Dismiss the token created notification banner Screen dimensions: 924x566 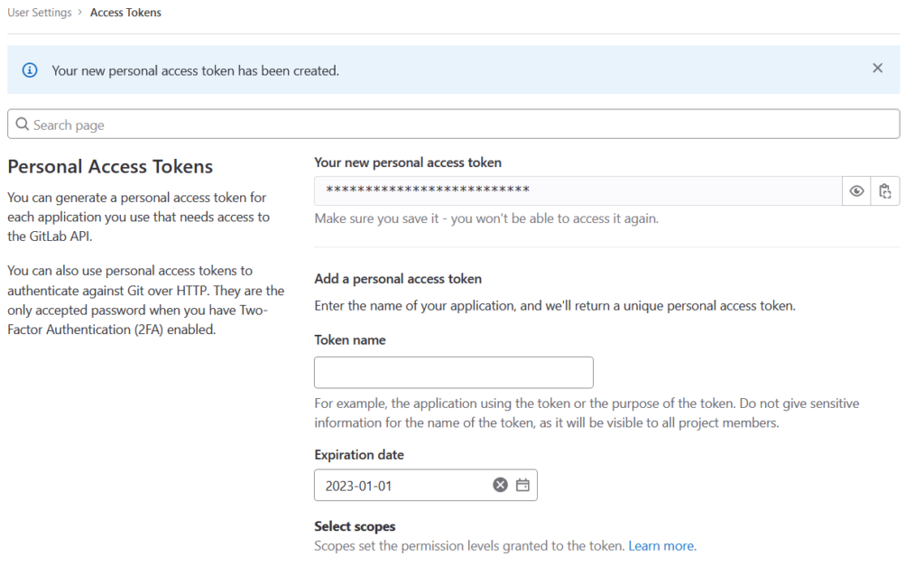click(877, 69)
